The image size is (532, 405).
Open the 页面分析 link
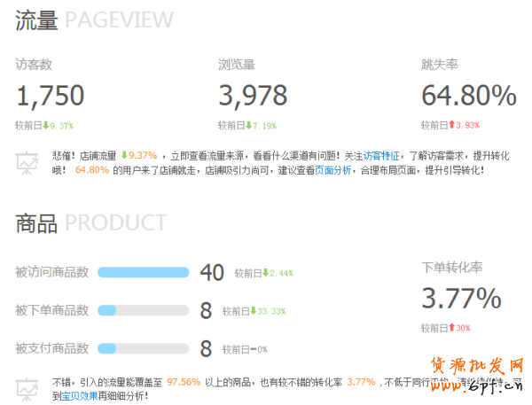(x=332, y=169)
